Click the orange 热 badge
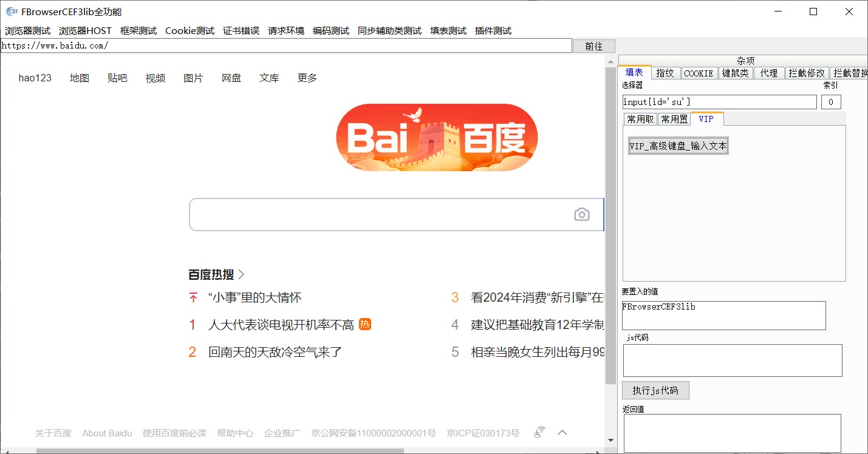868x454 pixels. pyautogui.click(x=365, y=324)
